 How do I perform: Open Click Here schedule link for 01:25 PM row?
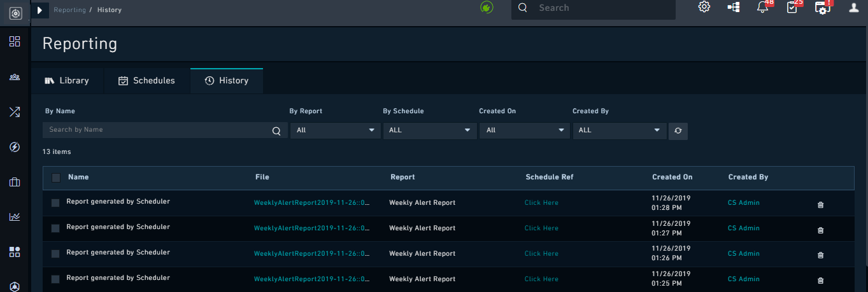pyautogui.click(x=541, y=279)
